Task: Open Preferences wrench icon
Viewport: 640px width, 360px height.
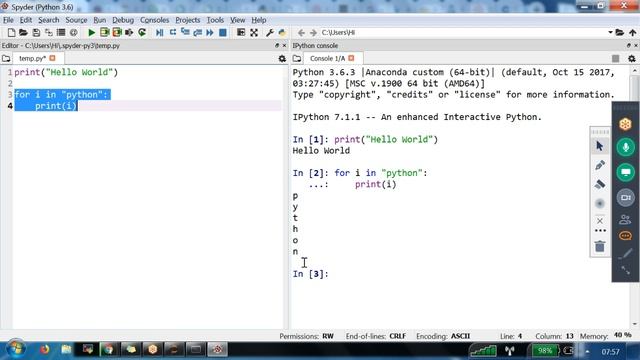Action: pyautogui.click(x=269, y=33)
